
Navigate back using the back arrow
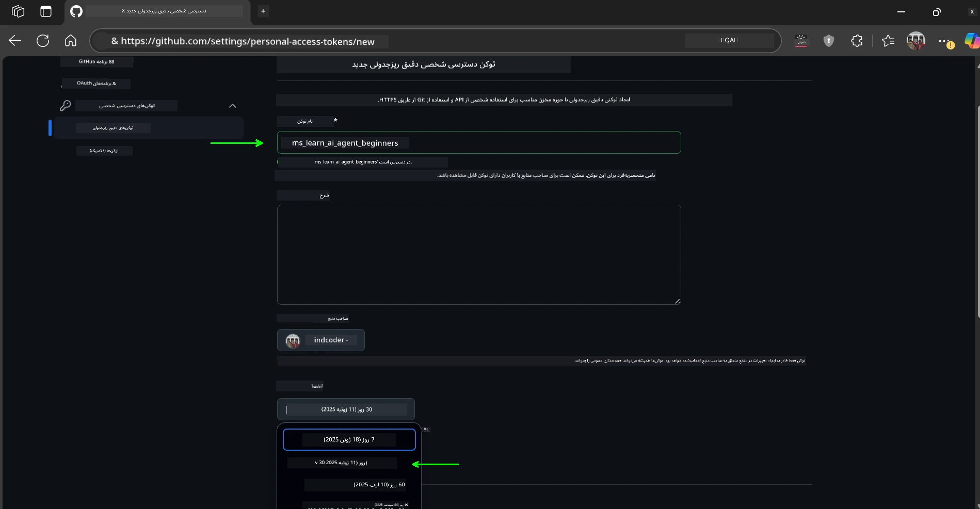pos(15,41)
